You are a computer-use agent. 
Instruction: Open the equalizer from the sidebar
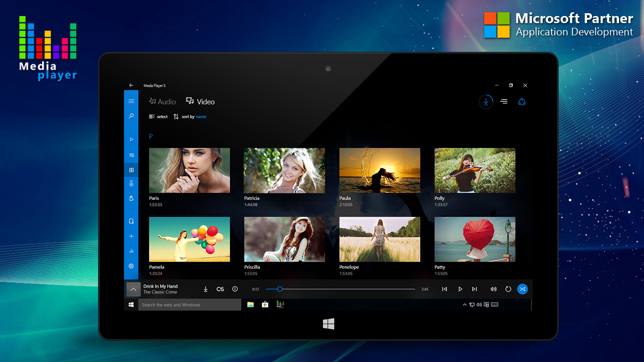coord(131,251)
